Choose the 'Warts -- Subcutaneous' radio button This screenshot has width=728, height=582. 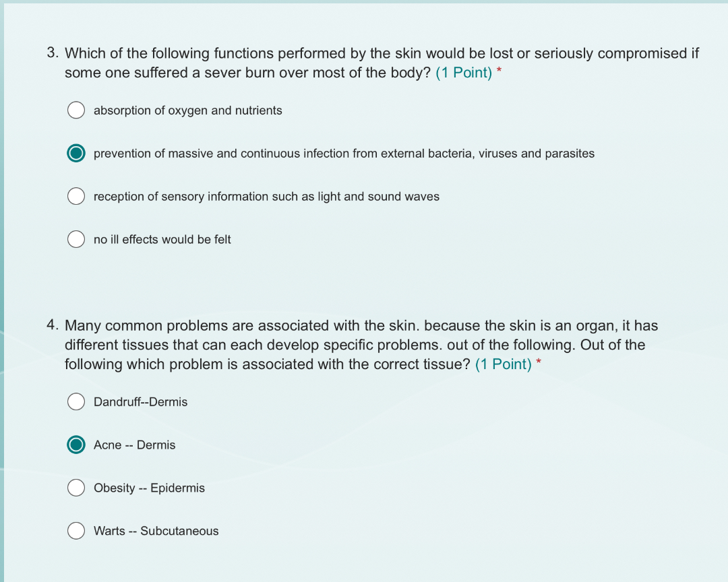76,531
